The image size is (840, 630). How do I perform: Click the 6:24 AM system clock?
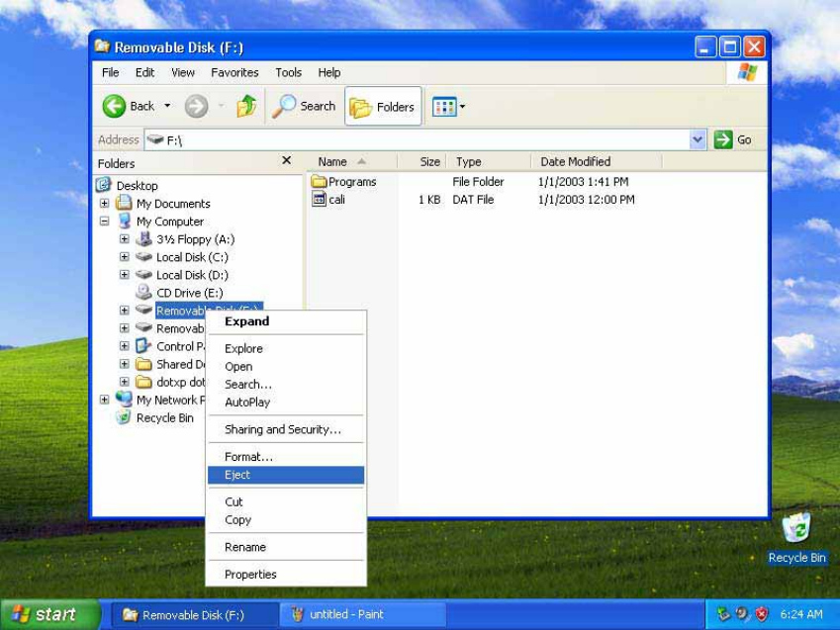800,614
